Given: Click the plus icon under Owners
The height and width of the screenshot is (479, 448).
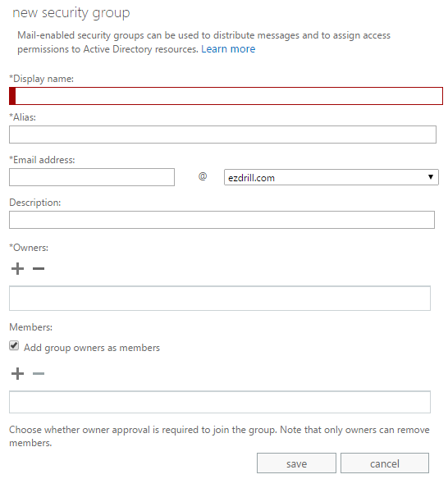Looking at the screenshot, I should coord(17,268).
